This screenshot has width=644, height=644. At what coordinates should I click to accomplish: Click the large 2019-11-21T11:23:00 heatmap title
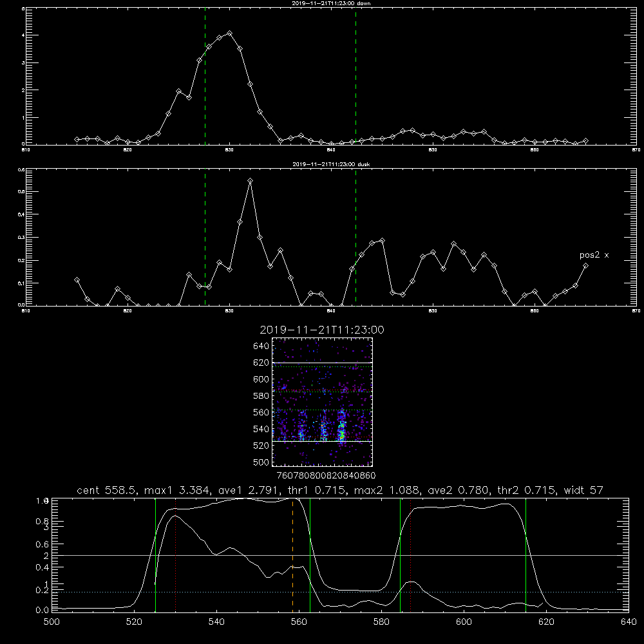pos(322,330)
